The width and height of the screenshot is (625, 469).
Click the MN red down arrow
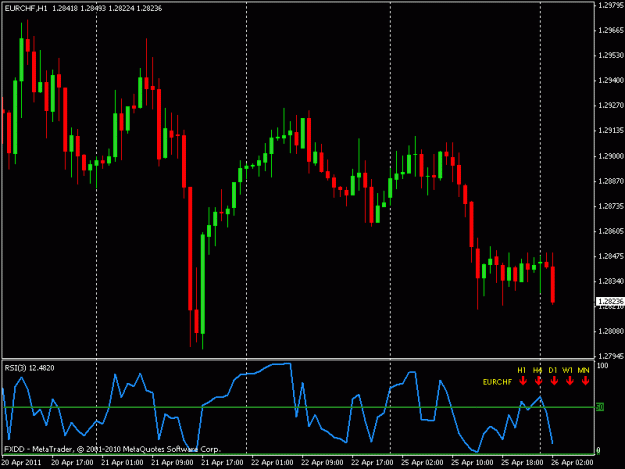[x=585, y=381]
